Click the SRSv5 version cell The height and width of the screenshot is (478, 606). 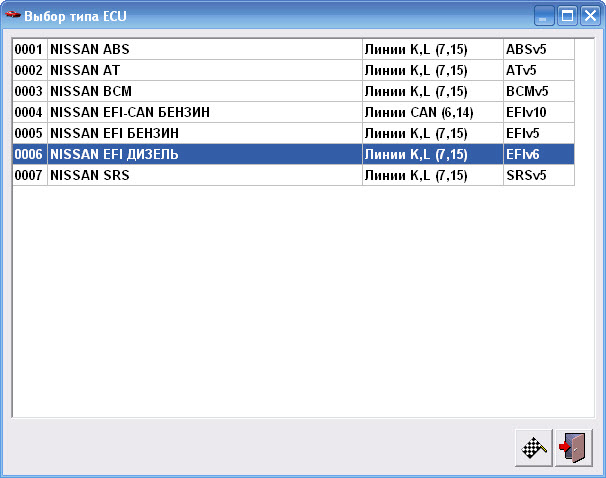coord(539,175)
